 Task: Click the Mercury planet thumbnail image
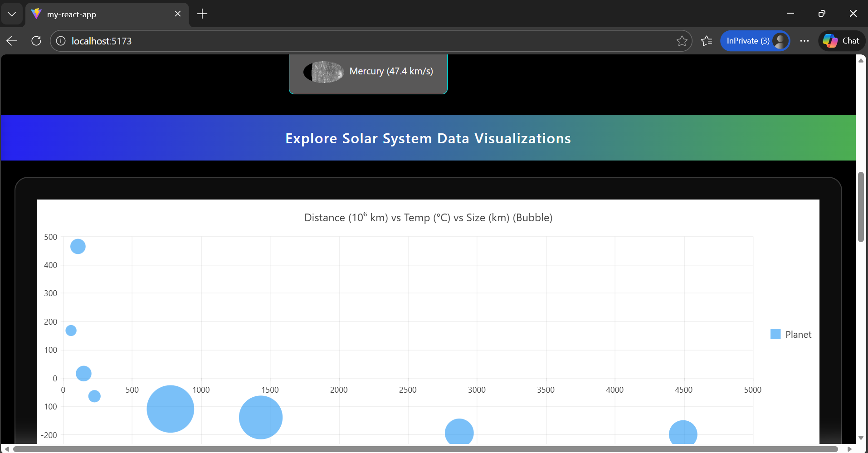tap(324, 72)
